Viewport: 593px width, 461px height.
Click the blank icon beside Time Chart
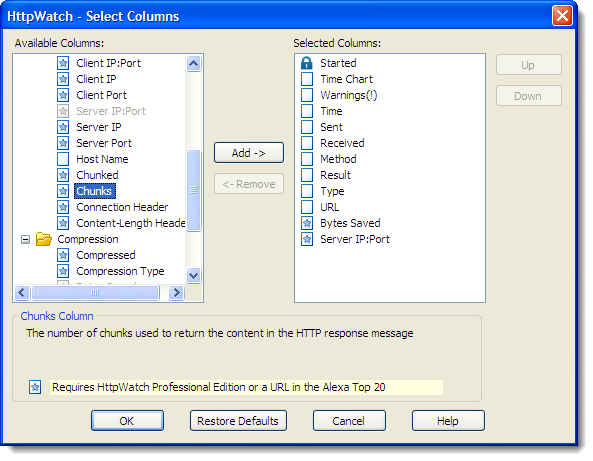pos(307,79)
